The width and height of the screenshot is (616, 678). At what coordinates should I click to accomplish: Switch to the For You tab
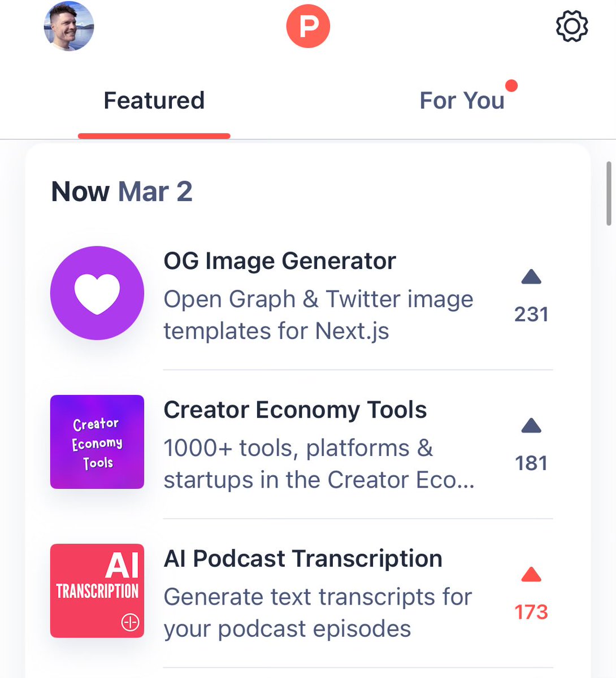(x=462, y=101)
